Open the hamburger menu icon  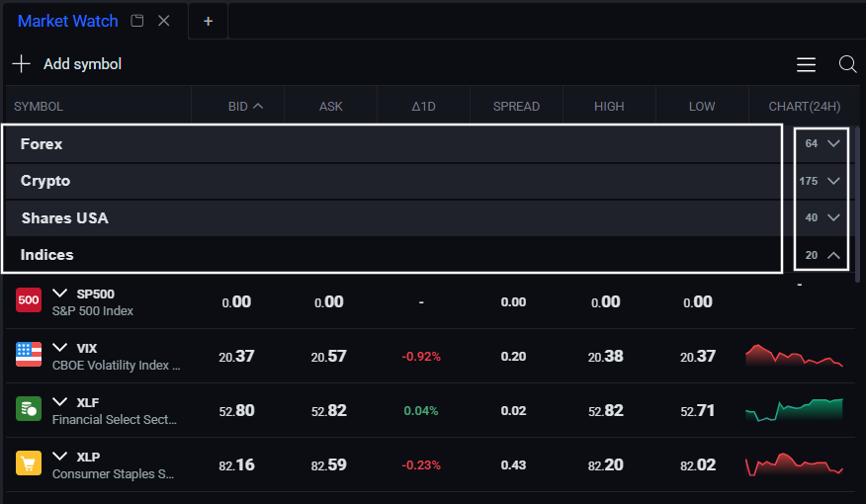806,64
